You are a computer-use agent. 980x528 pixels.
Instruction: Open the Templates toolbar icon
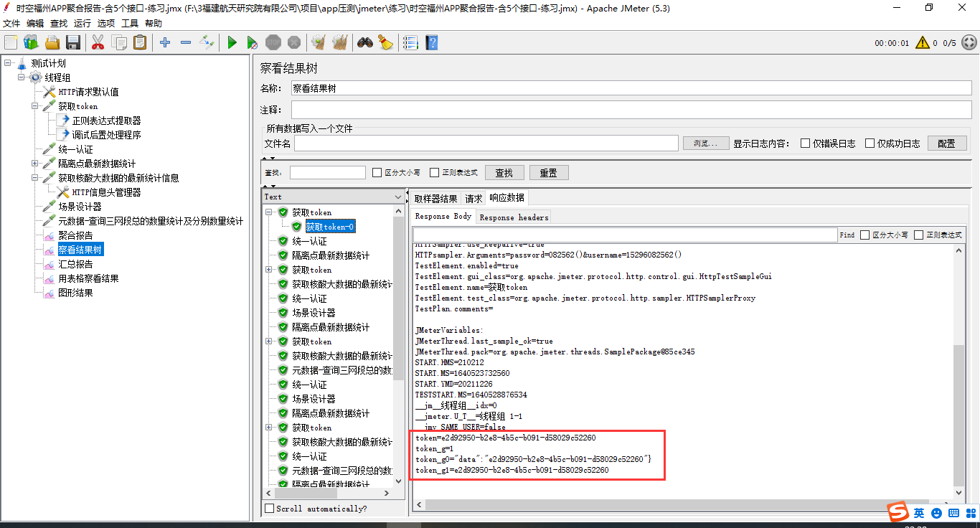click(x=31, y=42)
